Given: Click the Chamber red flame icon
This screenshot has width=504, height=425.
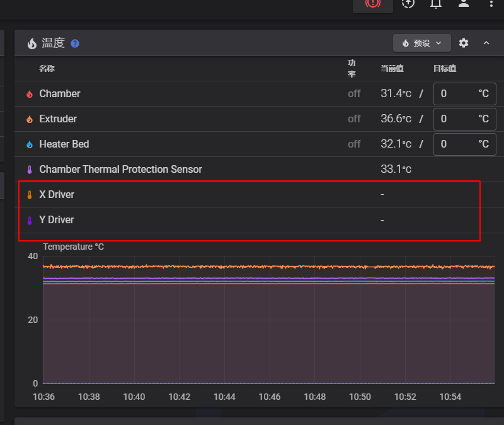Looking at the screenshot, I should [x=30, y=94].
